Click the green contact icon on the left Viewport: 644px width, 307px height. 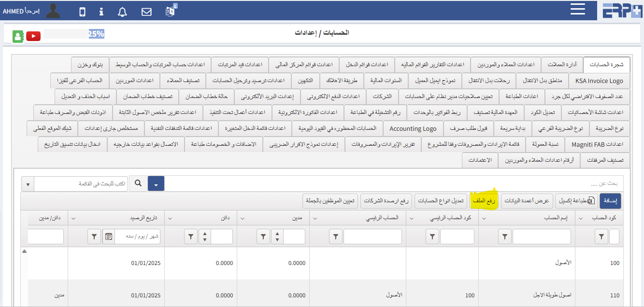click(x=18, y=36)
